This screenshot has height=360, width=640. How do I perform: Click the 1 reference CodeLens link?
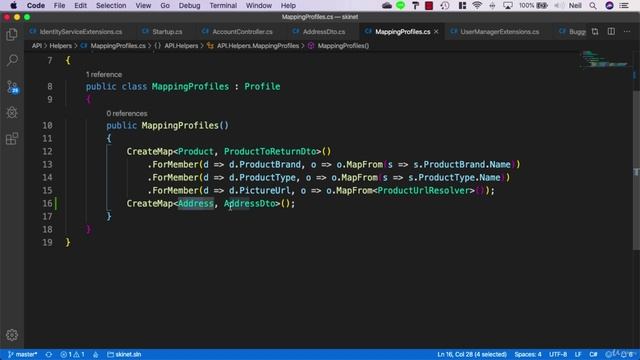point(104,74)
